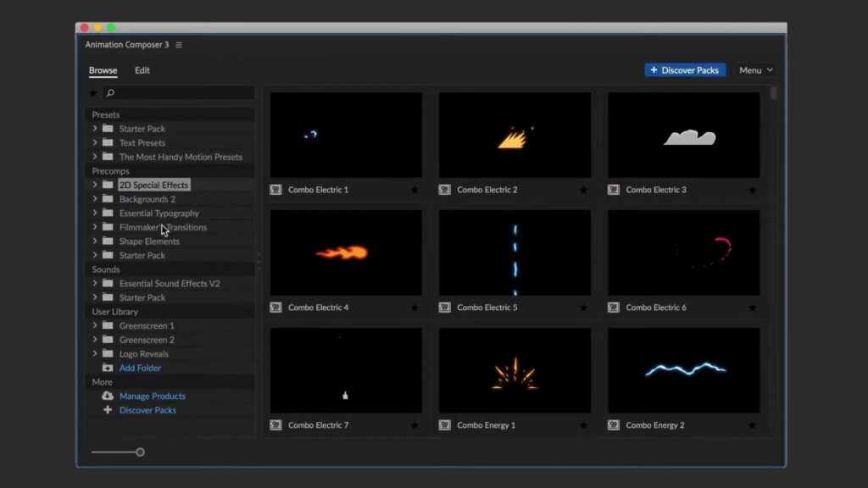This screenshot has height=488, width=868.
Task: Click the cloud icon next to Manage Products
Action: 109,396
